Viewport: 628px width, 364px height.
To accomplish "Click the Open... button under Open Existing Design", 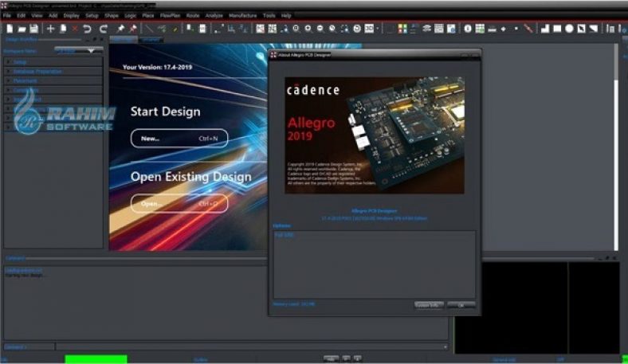I will [179, 204].
